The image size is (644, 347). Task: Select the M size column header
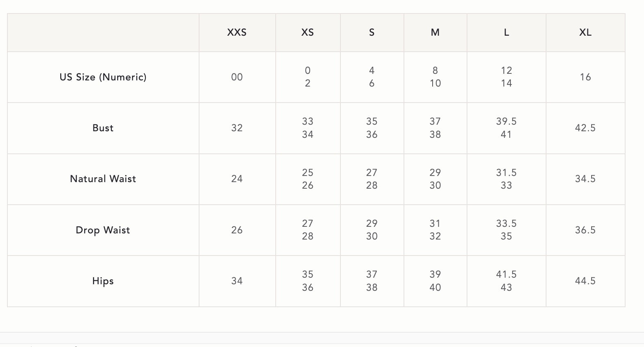pyautogui.click(x=435, y=32)
